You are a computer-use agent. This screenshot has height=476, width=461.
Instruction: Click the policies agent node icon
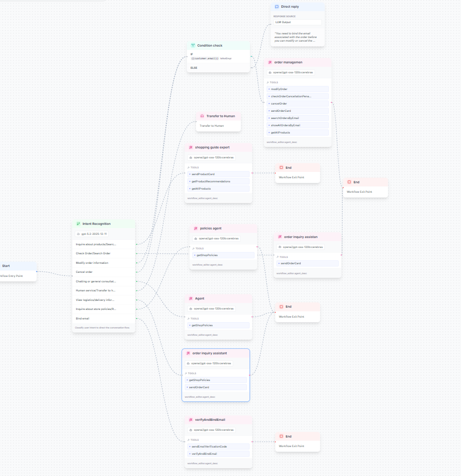click(x=196, y=228)
